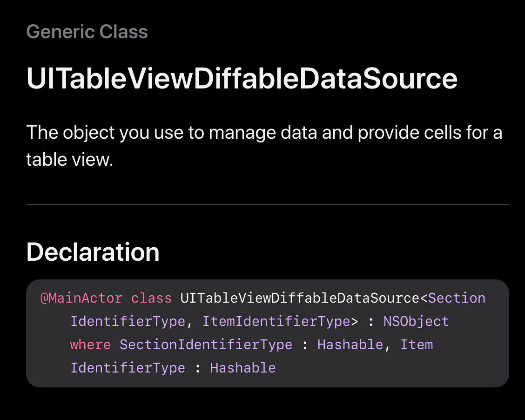Click the large UITableViewDiffableDataSource page title
The height and width of the screenshot is (420, 525).
[242, 79]
